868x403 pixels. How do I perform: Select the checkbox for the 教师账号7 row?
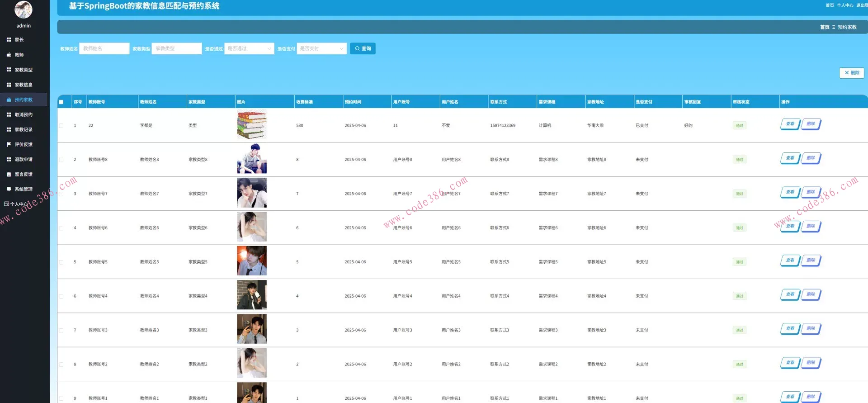point(61,194)
